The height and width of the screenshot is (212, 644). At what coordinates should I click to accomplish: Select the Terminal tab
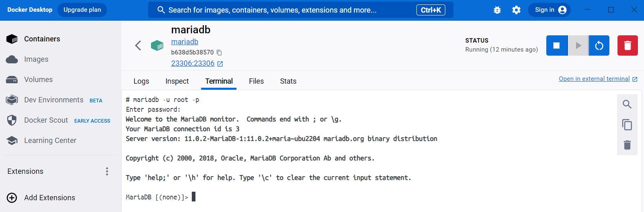coord(219,81)
